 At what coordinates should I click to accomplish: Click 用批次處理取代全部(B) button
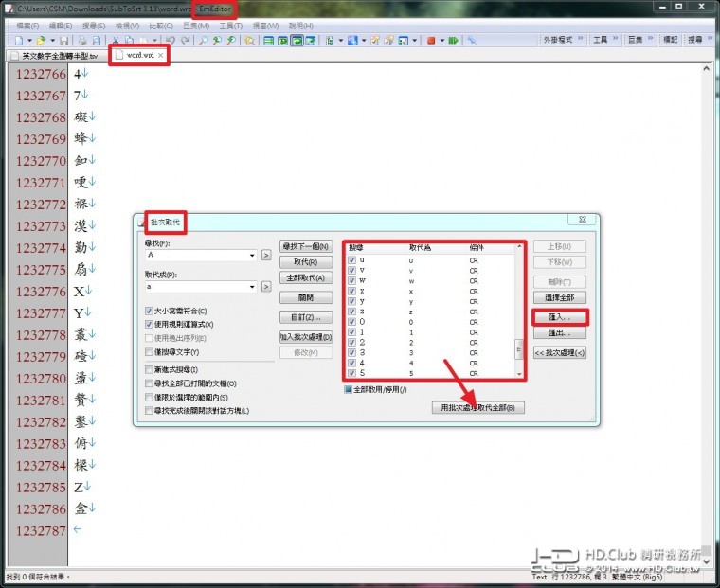pos(478,407)
